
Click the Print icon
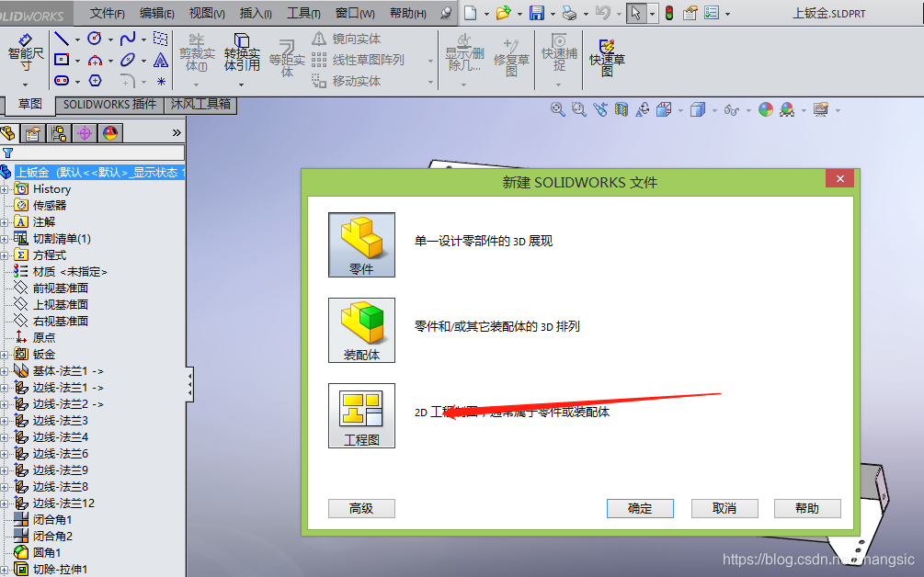point(569,13)
